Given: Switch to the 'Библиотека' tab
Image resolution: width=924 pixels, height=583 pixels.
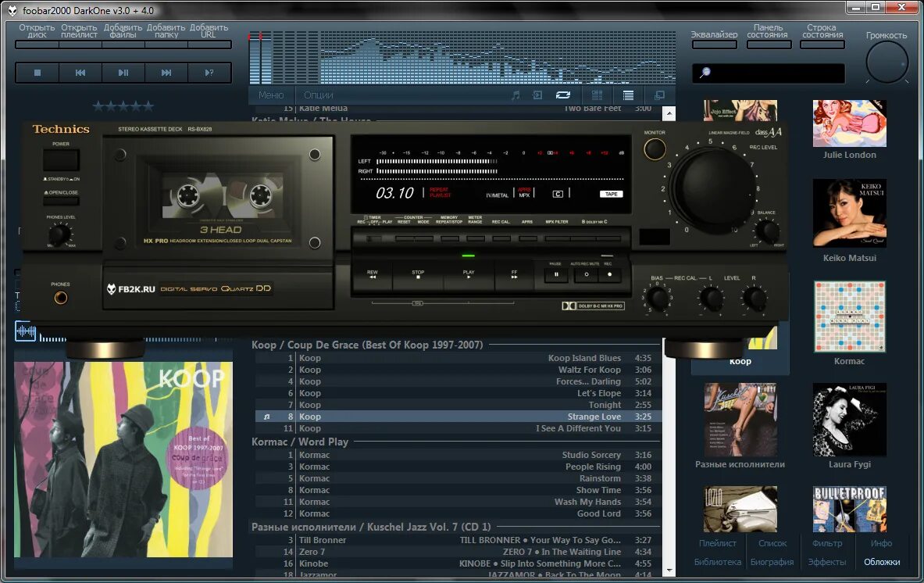Looking at the screenshot, I should [718, 563].
